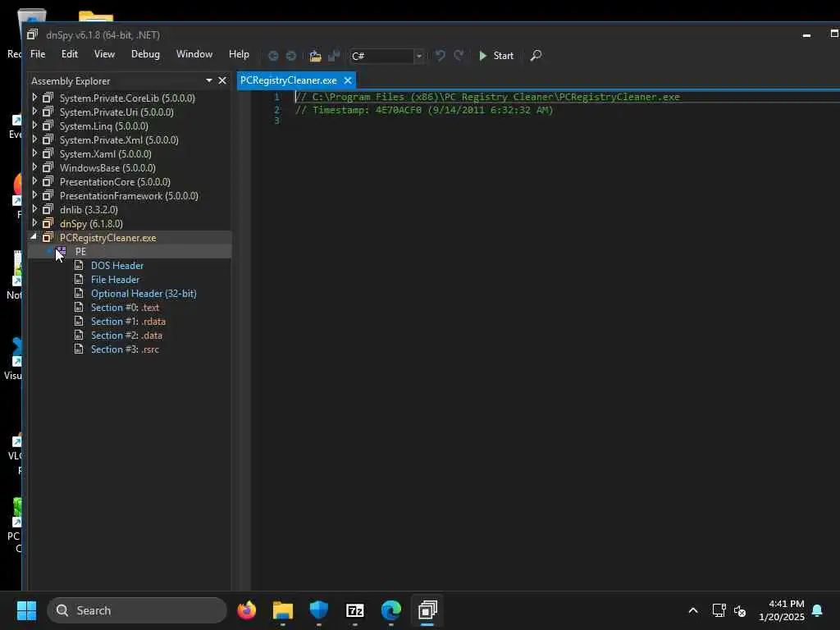Expand dnSpy (6.1.8.0) assembly node
Image resolution: width=840 pixels, height=630 pixels.
(x=34, y=223)
